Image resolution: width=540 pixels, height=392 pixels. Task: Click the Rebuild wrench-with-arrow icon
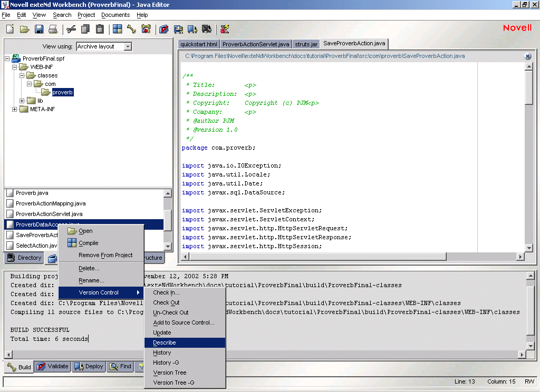coord(146,30)
